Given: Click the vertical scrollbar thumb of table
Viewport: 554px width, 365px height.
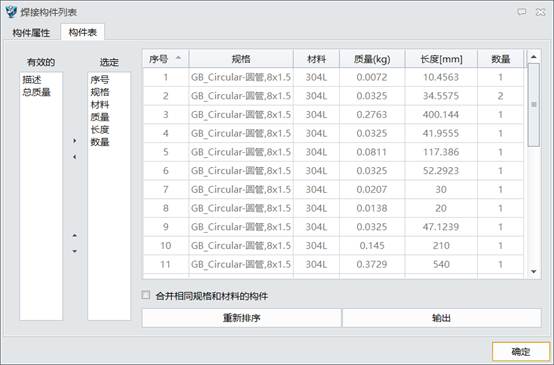Looking at the screenshot, I should click(x=534, y=105).
